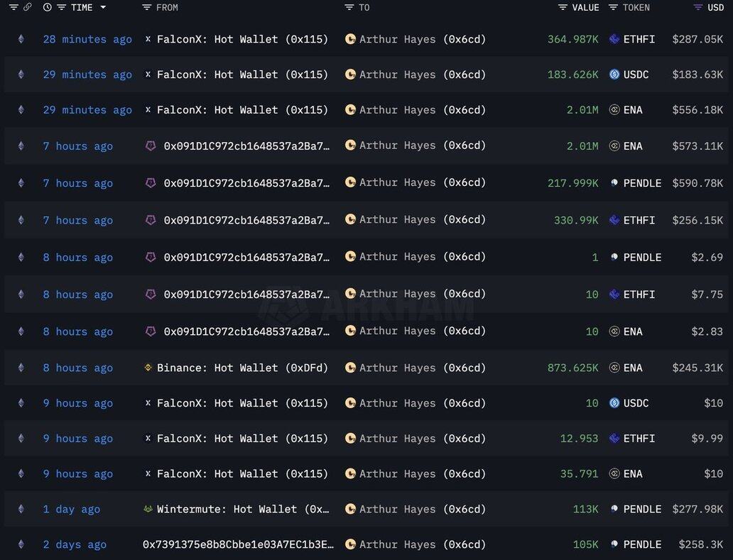
Task: Open the USD column filter
Action: [x=698, y=7]
